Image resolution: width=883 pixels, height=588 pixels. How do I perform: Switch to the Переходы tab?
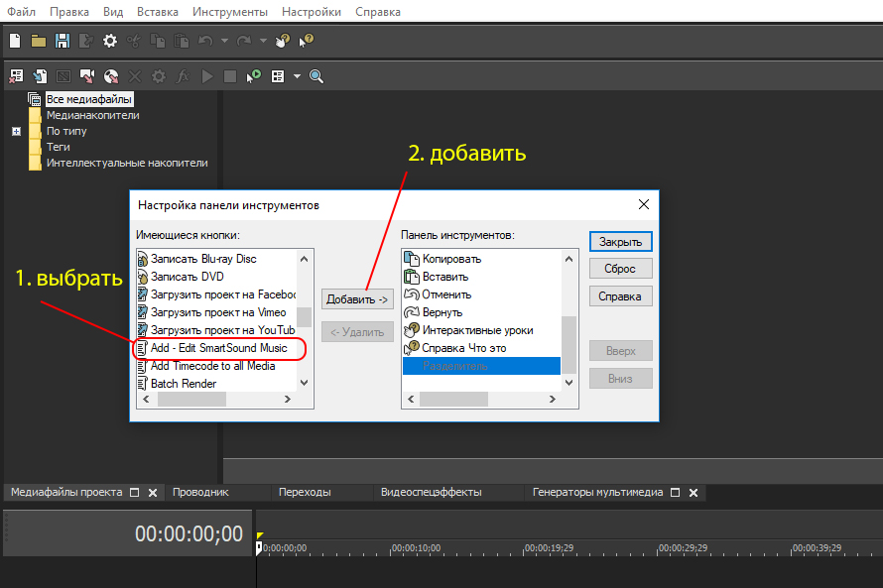[x=305, y=493]
